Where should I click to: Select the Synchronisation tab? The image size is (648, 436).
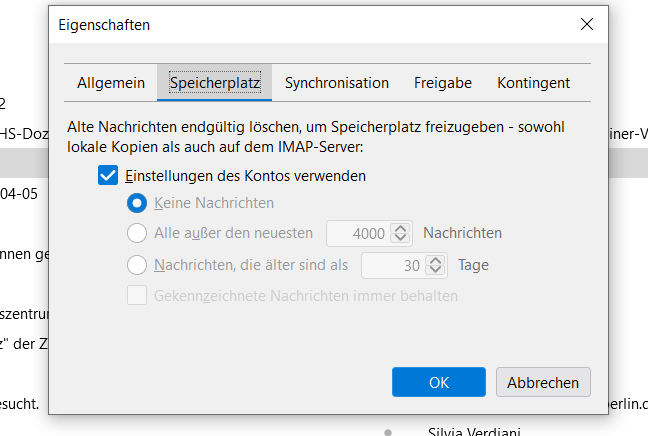[x=336, y=83]
